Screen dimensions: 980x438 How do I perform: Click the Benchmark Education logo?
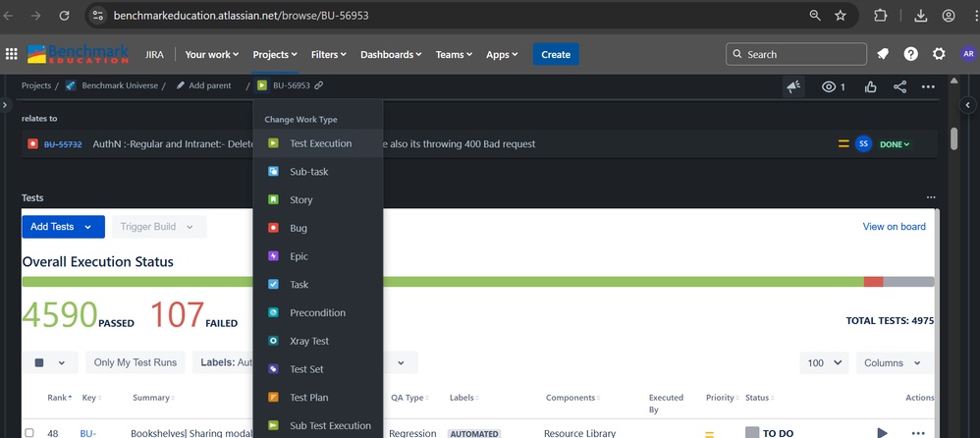pos(79,54)
